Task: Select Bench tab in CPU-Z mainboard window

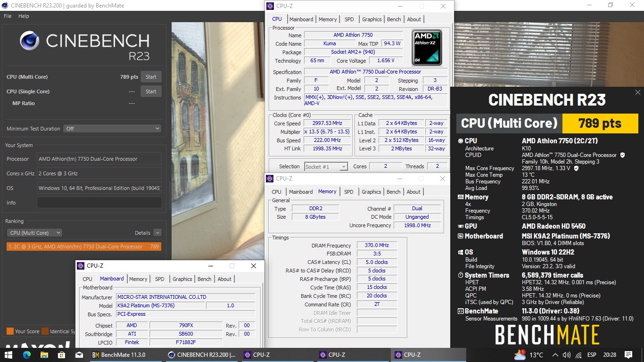Action: pos(205,279)
